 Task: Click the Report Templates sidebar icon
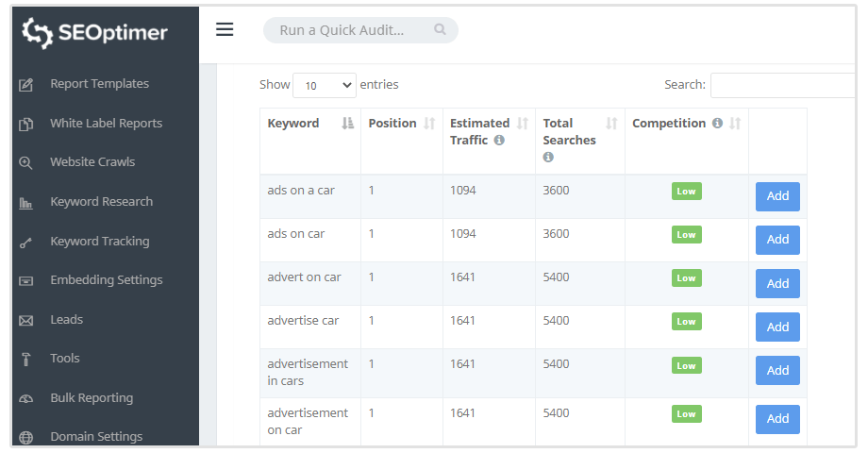pyautogui.click(x=26, y=85)
